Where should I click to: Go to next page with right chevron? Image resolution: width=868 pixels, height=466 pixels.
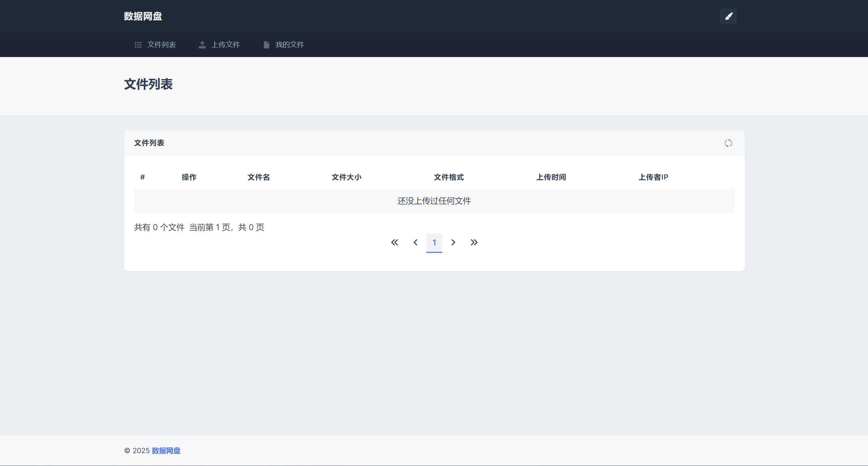[x=454, y=242]
